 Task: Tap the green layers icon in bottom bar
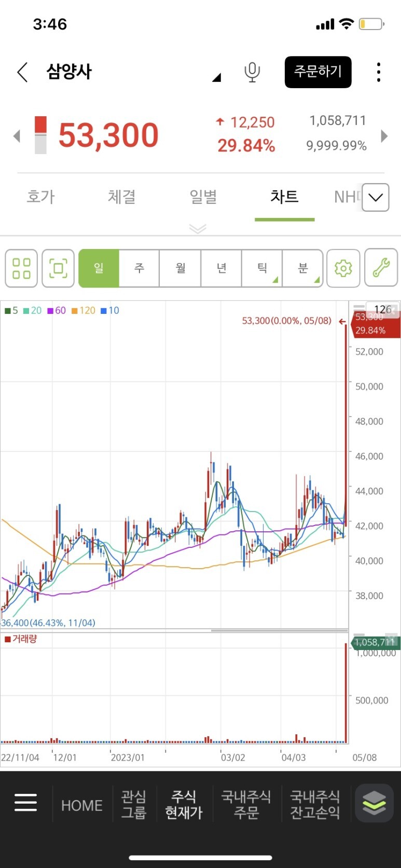[x=374, y=803]
